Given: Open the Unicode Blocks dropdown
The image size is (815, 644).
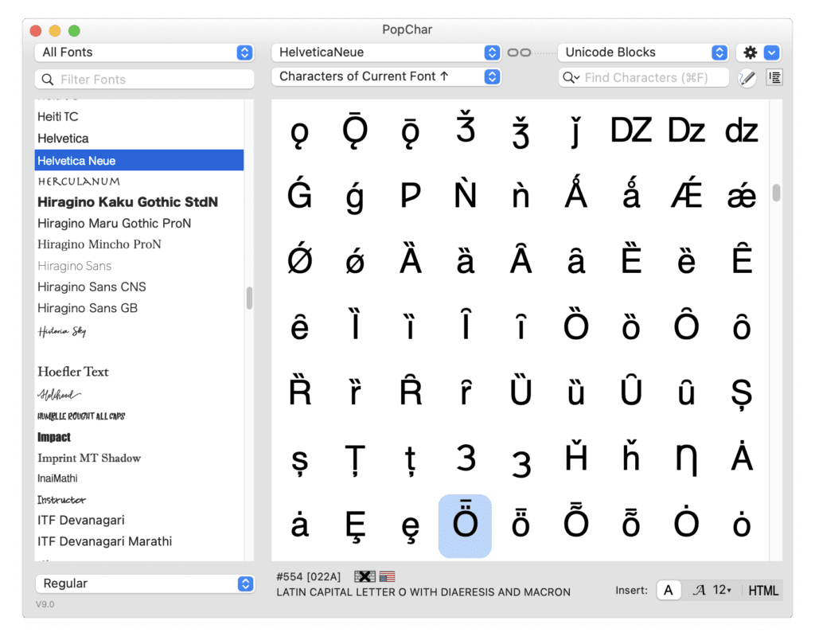Looking at the screenshot, I should tap(719, 52).
